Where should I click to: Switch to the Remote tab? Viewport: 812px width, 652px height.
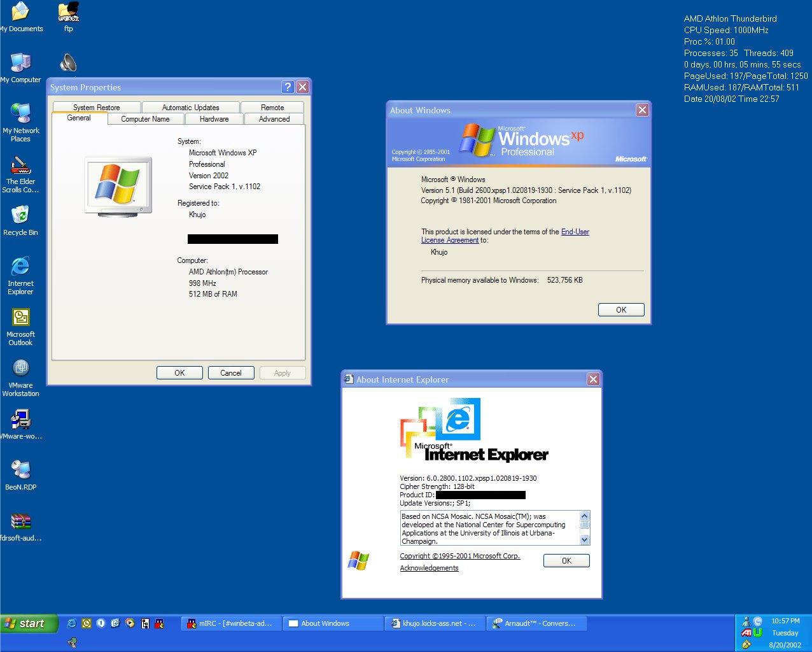272,108
